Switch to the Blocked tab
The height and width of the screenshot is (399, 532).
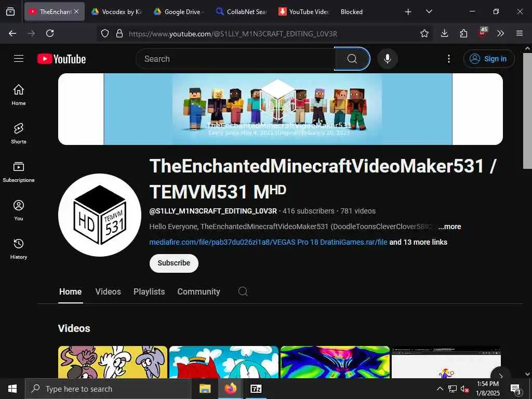(x=352, y=11)
